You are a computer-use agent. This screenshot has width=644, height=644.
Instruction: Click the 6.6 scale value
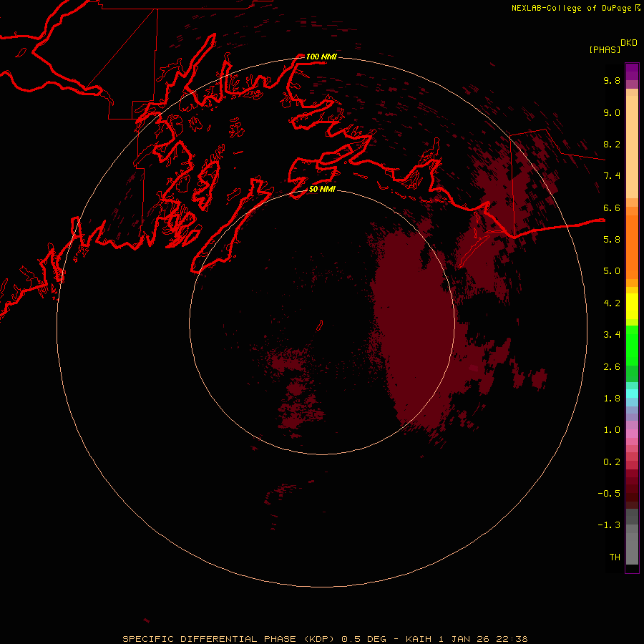tap(612, 208)
